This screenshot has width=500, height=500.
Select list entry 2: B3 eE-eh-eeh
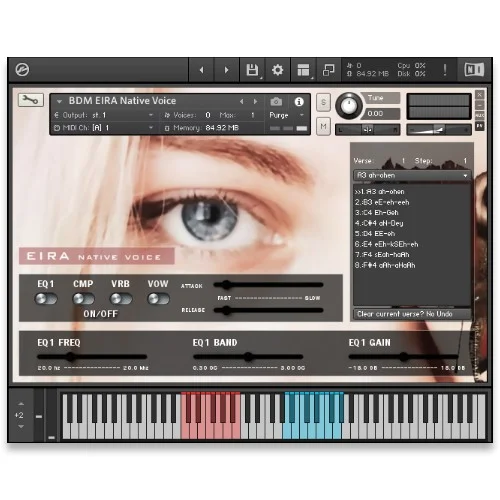click(412, 202)
